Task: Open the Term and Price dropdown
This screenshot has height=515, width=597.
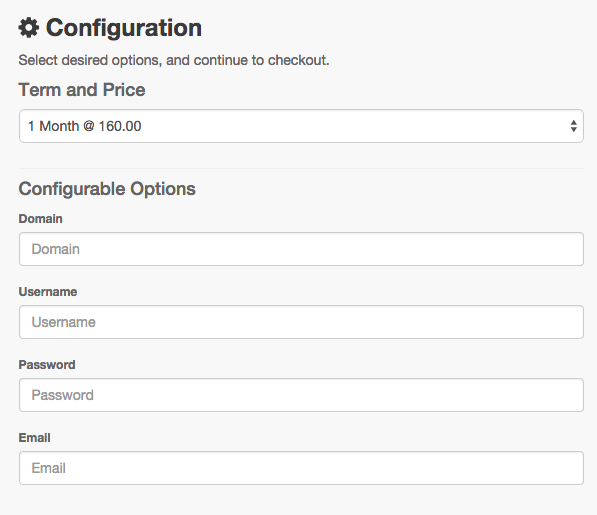Action: coord(301,126)
